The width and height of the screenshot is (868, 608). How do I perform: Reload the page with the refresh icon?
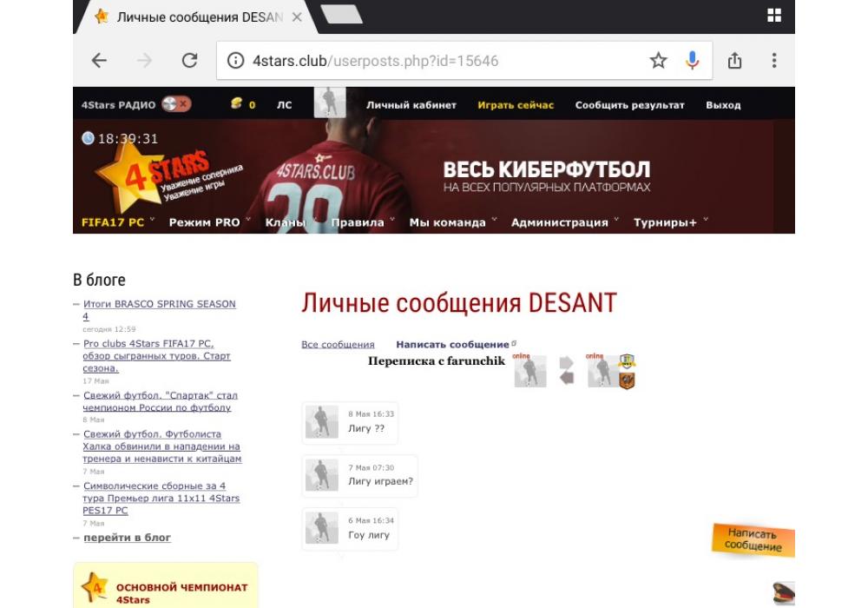(x=189, y=60)
